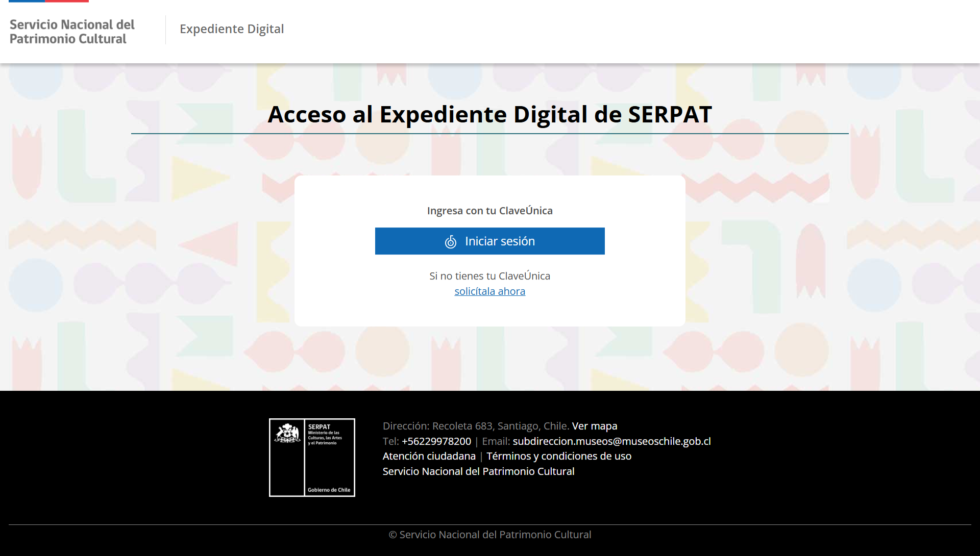Open Términos y condiciones de uso
The image size is (980, 556).
click(x=559, y=456)
